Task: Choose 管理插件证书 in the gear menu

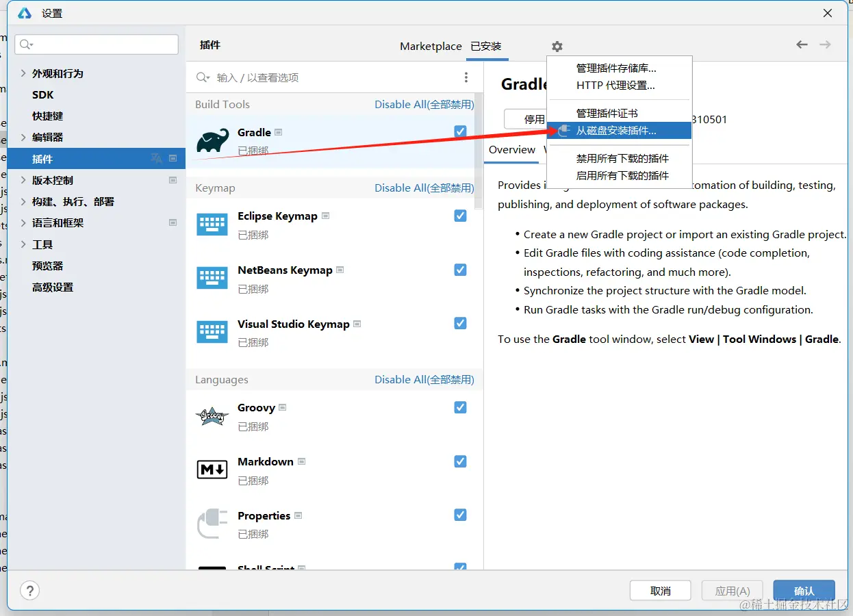Action: point(620,114)
